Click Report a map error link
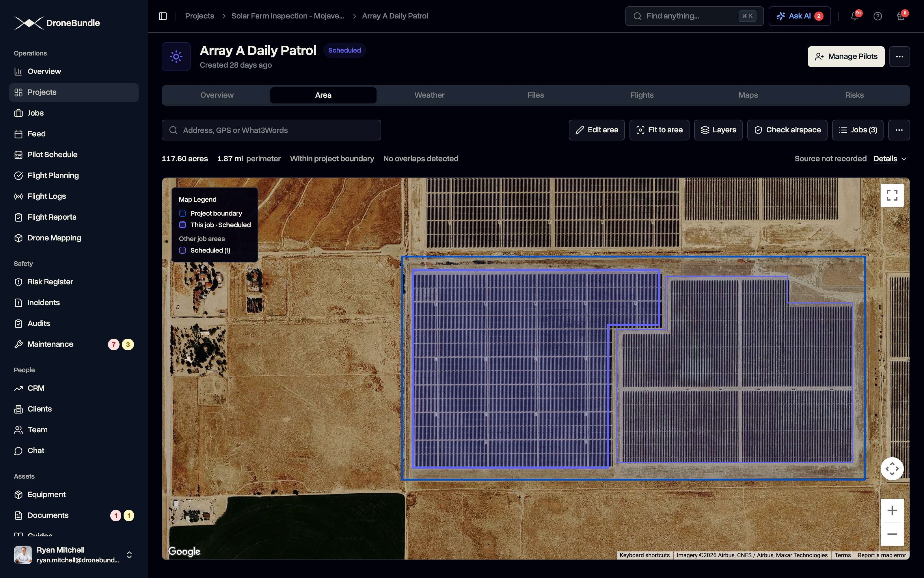924x578 pixels. [882, 555]
